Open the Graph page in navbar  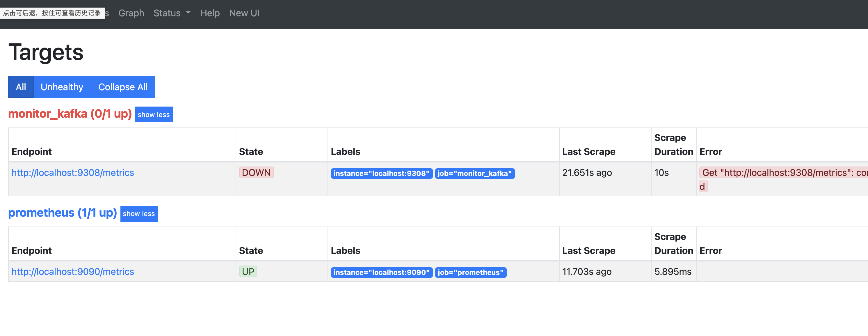[131, 13]
